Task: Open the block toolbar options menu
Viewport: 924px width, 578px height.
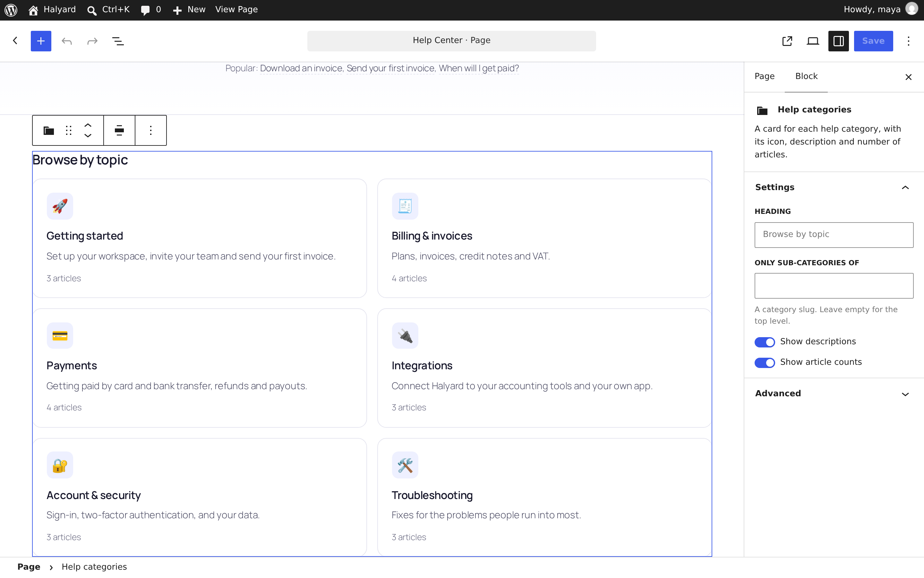Action: pos(151,131)
